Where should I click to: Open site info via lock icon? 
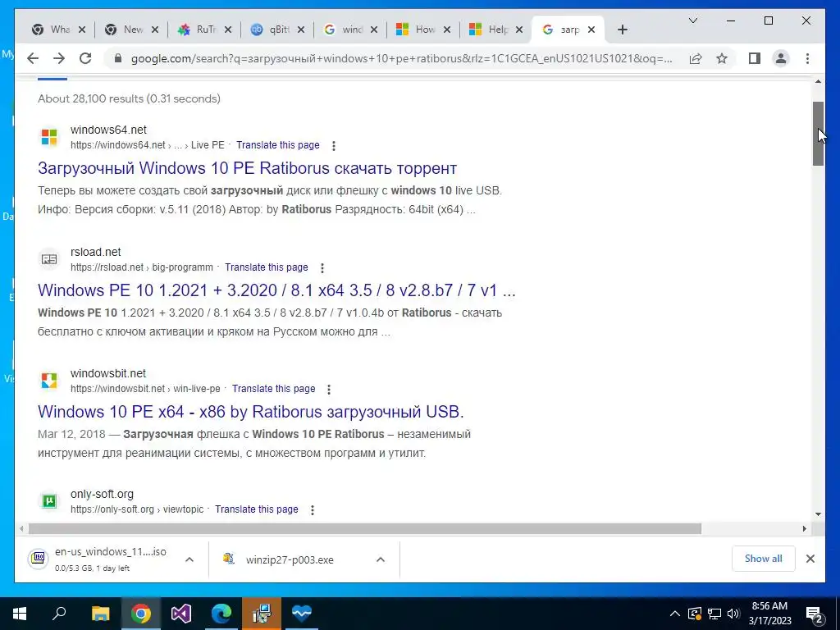coord(118,58)
